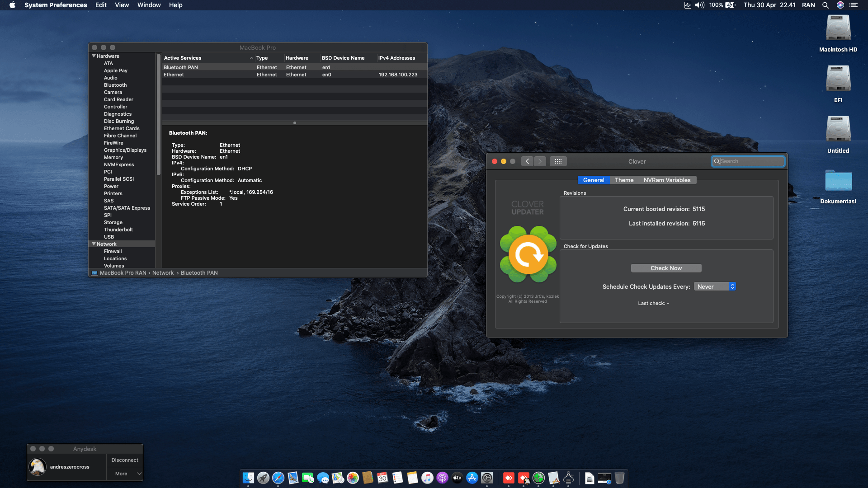Activate Siri from the menu bar
Screen dimensions: 868x488
(x=840, y=5)
